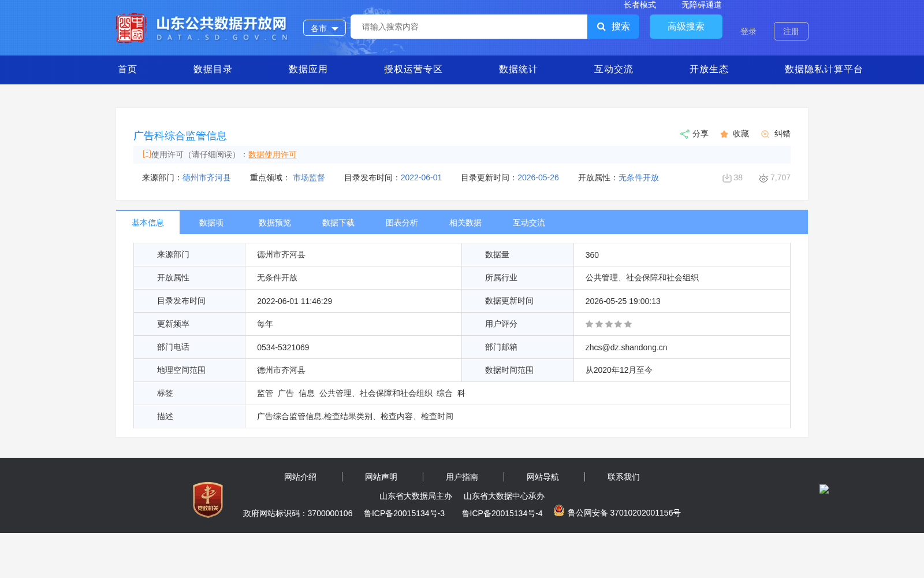The width and height of the screenshot is (924, 578).
Task: Click the 登录 login link
Action: [748, 31]
